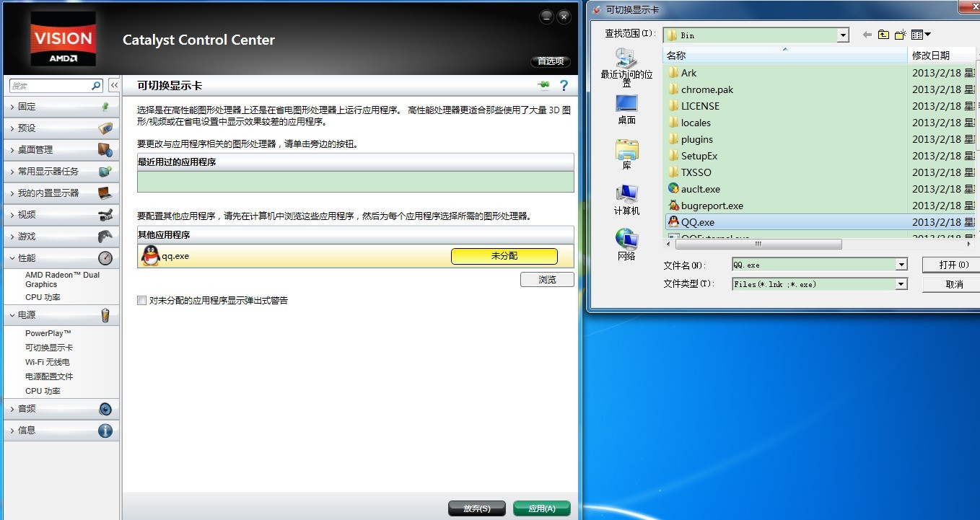Open help via the question mark icon
The width and height of the screenshot is (980, 520).
564,85
